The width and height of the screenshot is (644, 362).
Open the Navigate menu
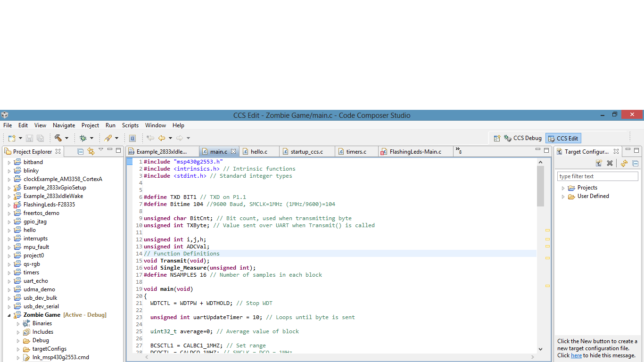click(64, 125)
